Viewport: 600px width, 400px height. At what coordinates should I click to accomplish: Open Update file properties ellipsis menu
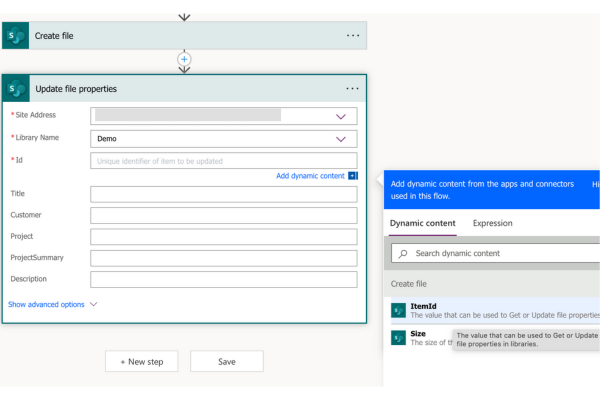352,89
